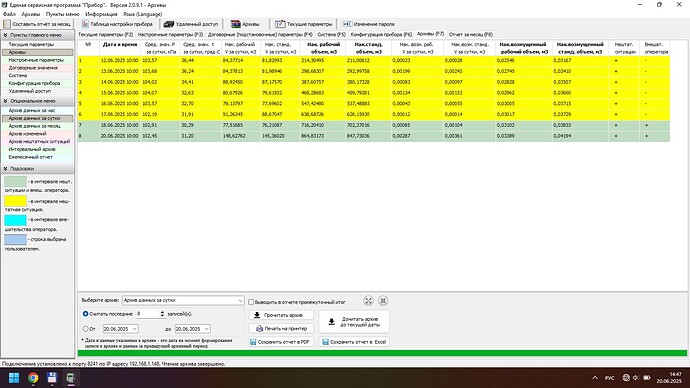
Task: Click 'Прочитать архив' button
Action: (x=281, y=315)
